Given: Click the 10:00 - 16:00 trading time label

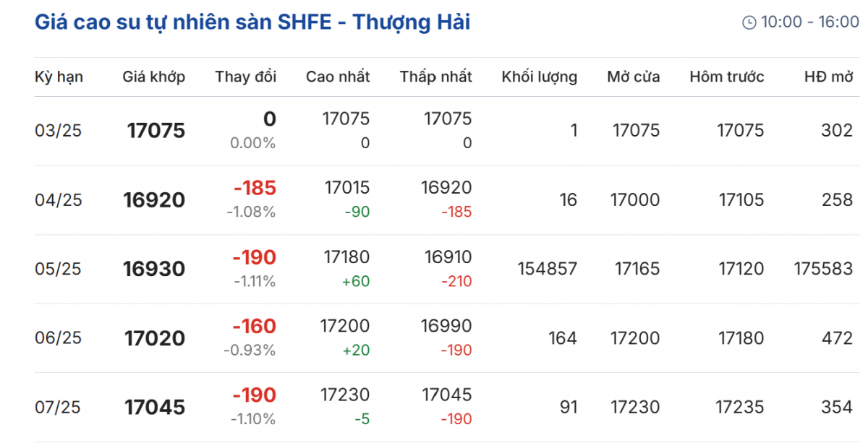Looking at the screenshot, I should pyautogui.click(x=810, y=22).
